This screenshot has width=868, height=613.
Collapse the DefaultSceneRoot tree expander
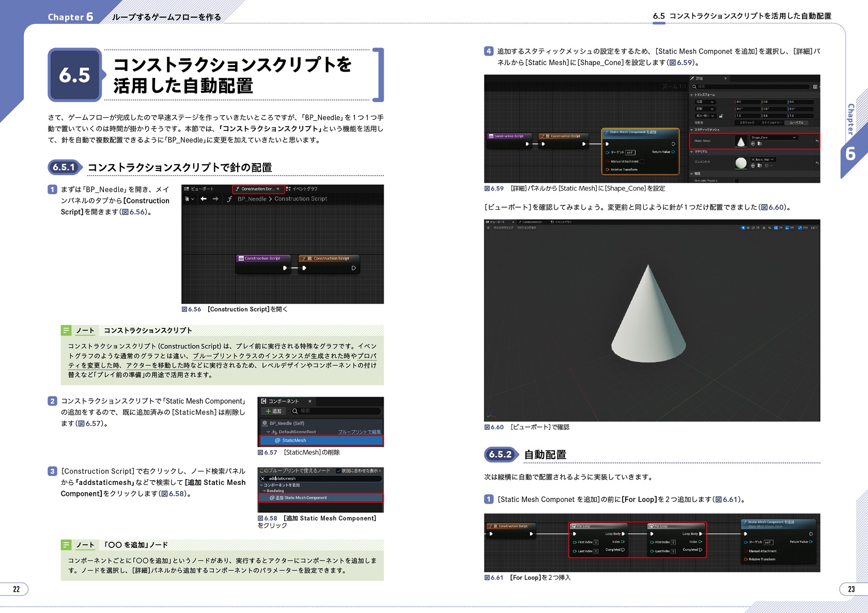pos(268,432)
